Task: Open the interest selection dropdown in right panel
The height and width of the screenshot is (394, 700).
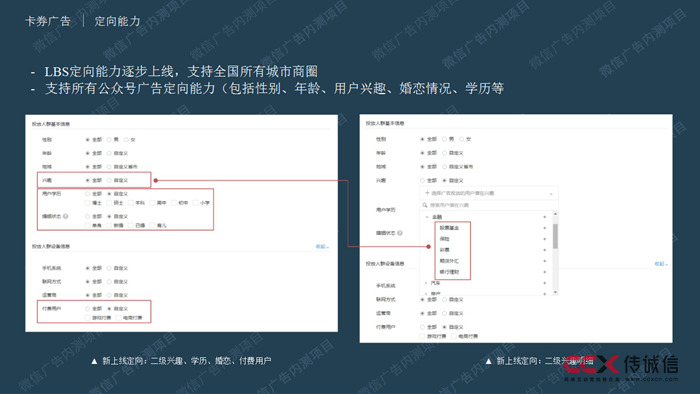Action: pyautogui.click(x=489, y=193)
